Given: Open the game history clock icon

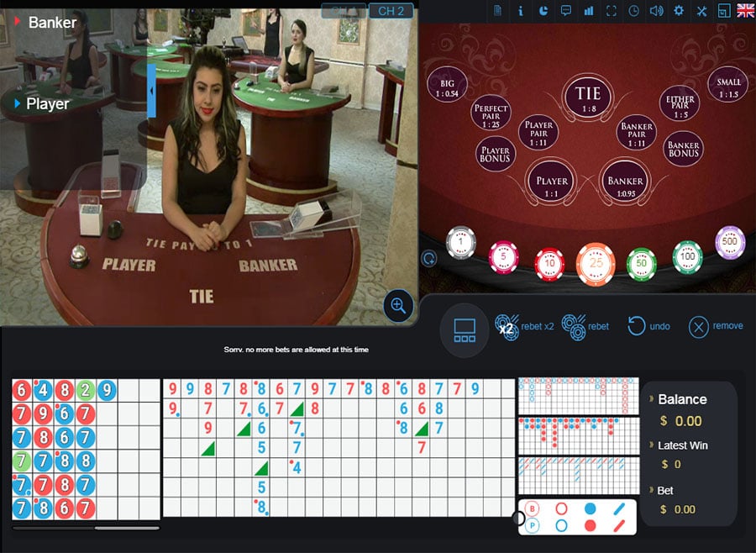Looking at the screenshot, I should (x=633, y=11).
